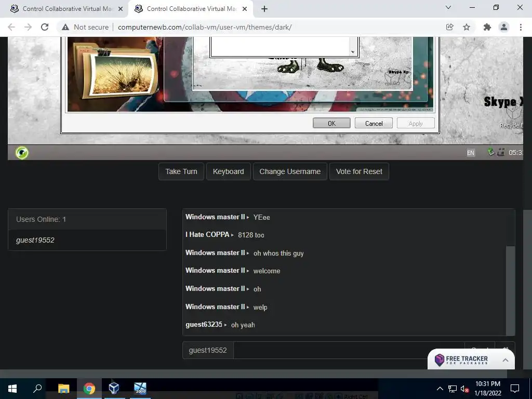Screen dimensions: 532x399
Task: Click Change Username
Action: pos(290,171)
